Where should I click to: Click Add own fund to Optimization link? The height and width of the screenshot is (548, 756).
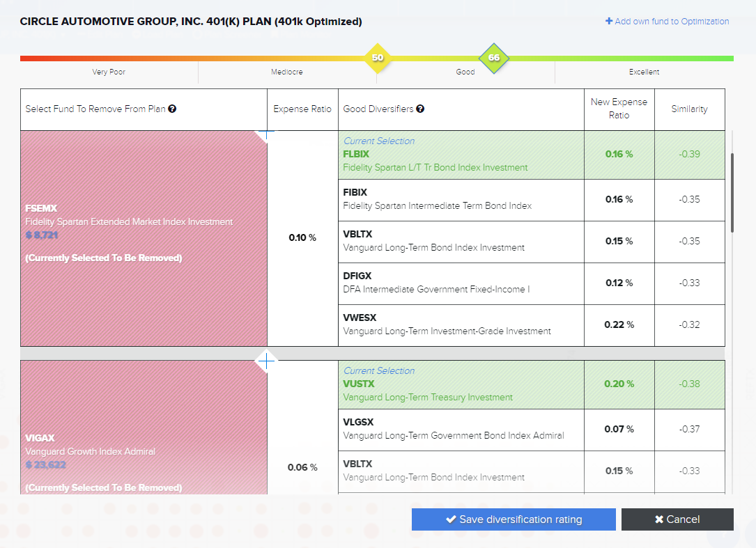tap(667, 22)
